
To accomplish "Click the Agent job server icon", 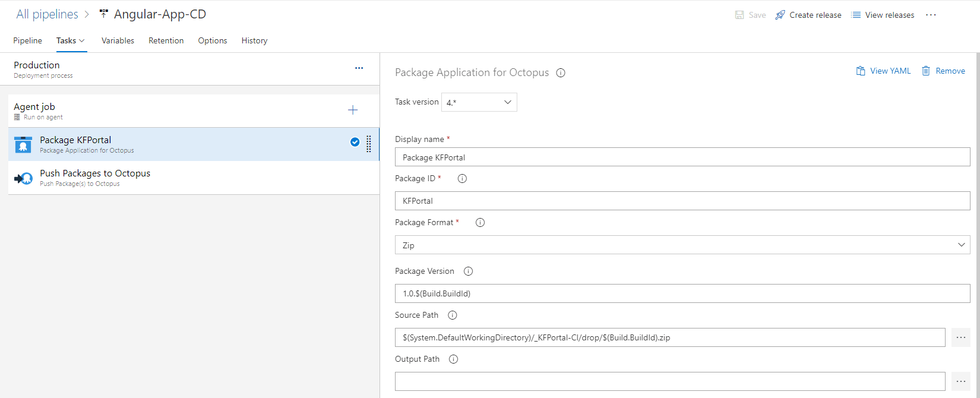I will 17,117.
